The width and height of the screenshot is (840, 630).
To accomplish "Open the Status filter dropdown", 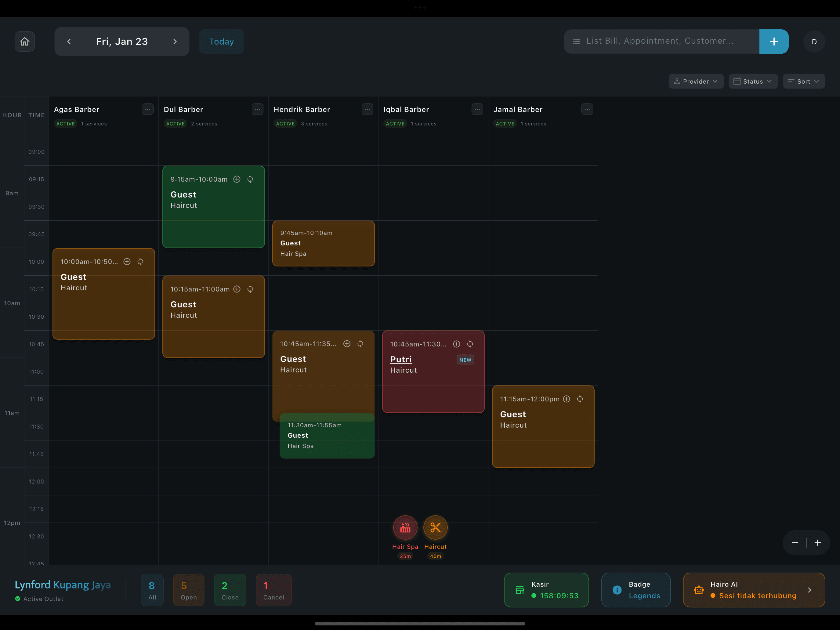I will (x=753, y=81).
